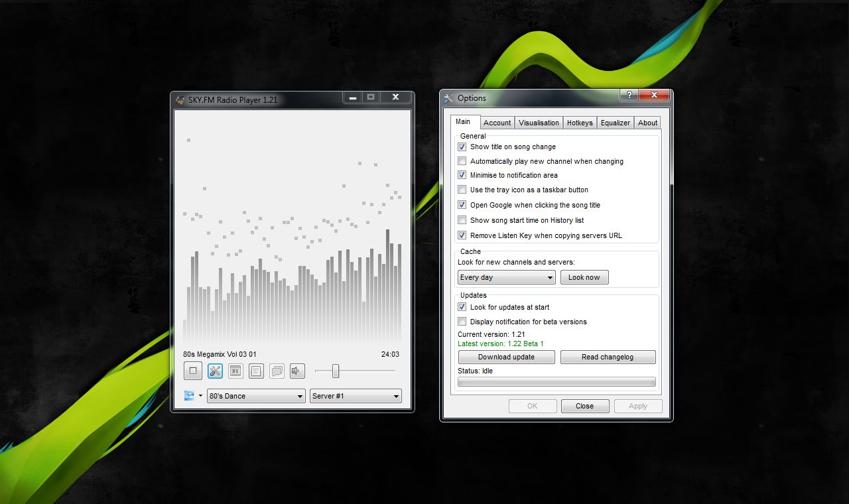Open the calendar icon in the player

click(x=235, y=371)
